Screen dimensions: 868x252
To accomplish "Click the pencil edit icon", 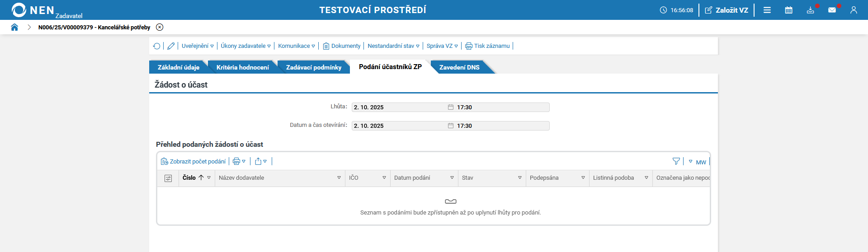I will tap(171, 46).
